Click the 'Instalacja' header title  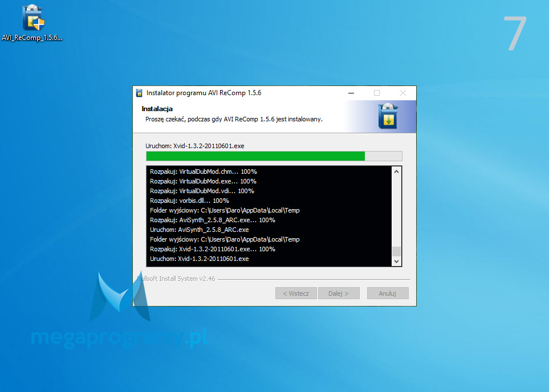(x=157, y=109)
